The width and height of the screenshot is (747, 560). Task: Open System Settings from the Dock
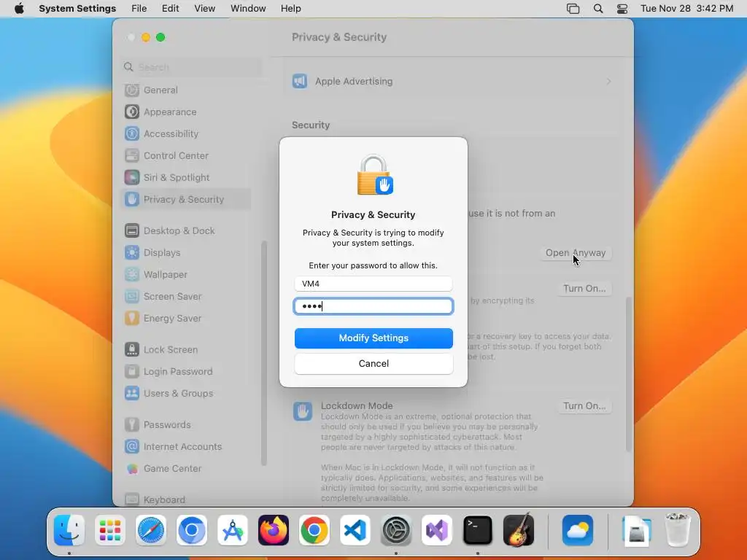396,530
